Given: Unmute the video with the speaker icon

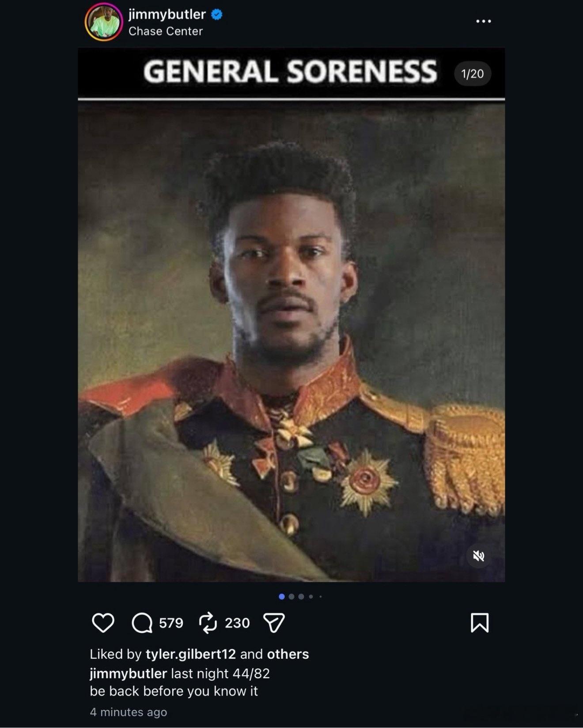Looking at the screenshot, I should [479, 556].
